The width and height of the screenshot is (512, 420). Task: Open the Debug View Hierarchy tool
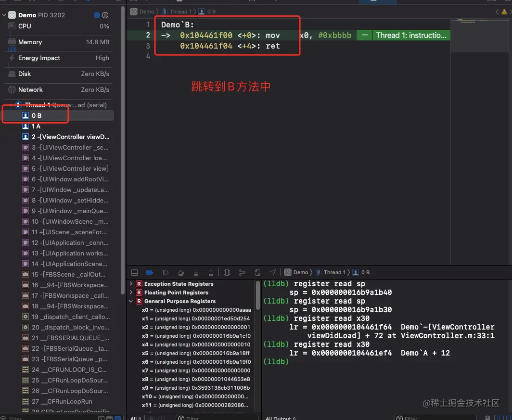point(227,272)
